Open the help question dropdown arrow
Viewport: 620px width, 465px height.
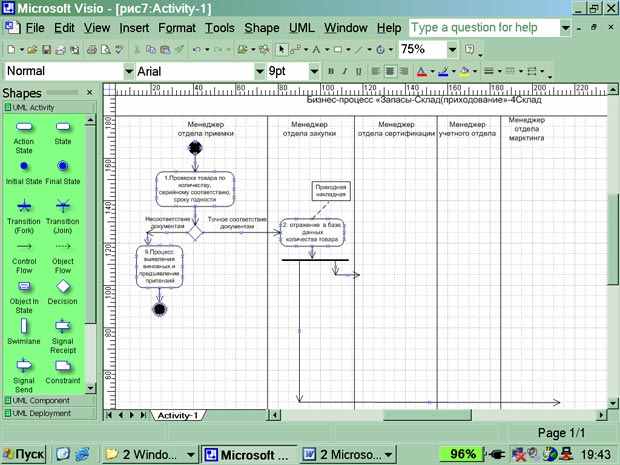[565, 28]
